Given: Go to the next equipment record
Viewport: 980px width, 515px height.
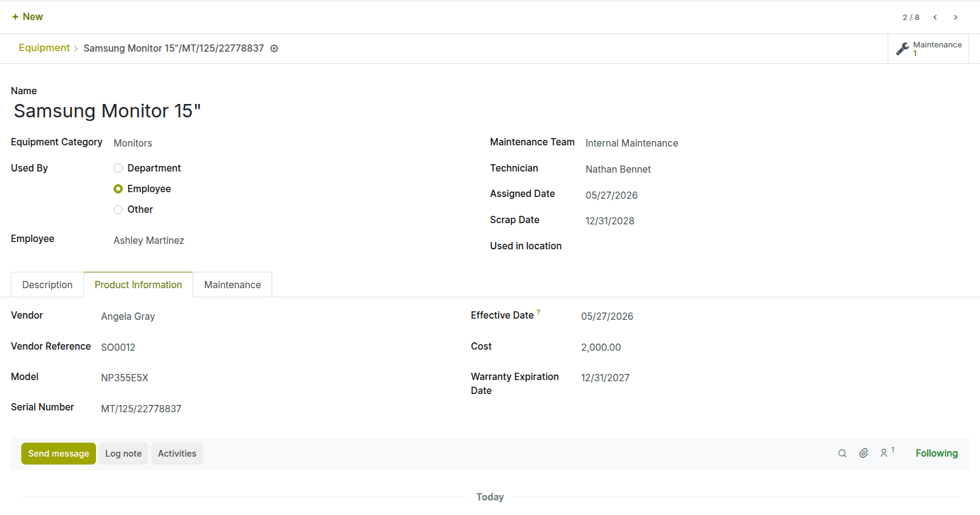Looking at the screenshot, I should (956, 18).
